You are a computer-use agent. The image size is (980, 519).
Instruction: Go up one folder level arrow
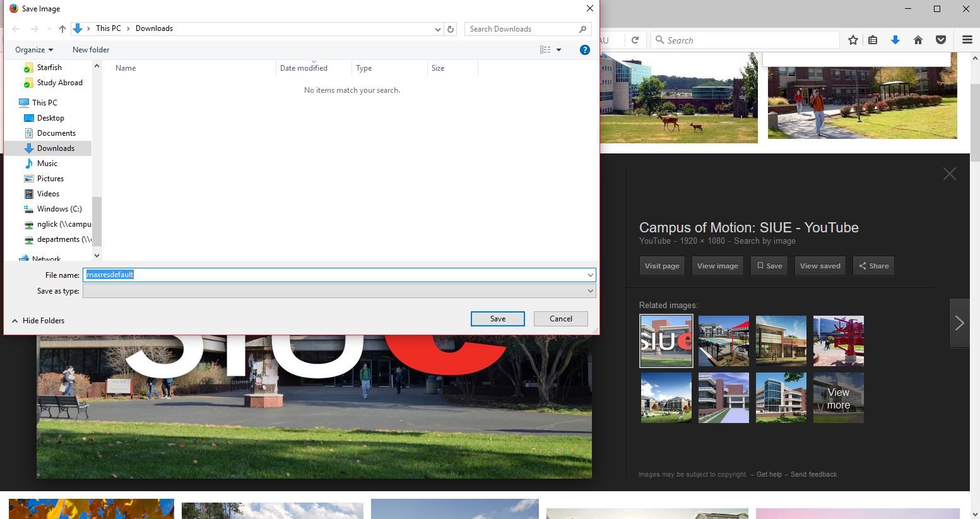coord(62,29)
